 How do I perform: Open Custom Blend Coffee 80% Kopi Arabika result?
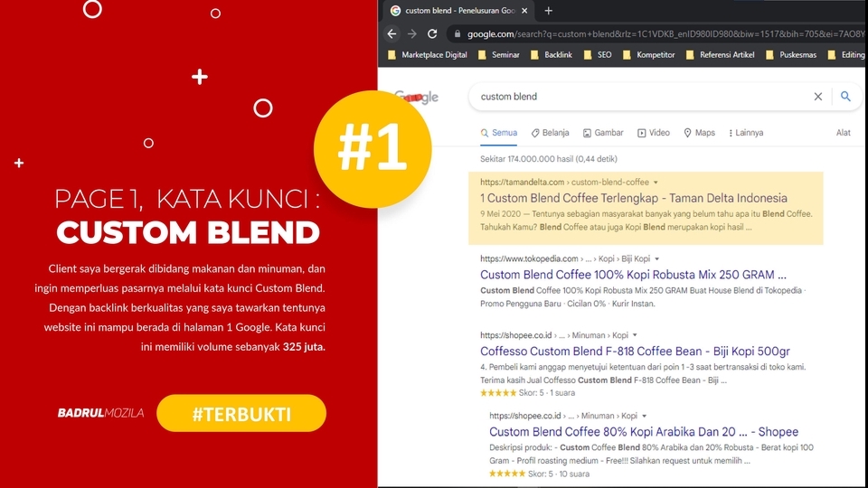point(643,432)
